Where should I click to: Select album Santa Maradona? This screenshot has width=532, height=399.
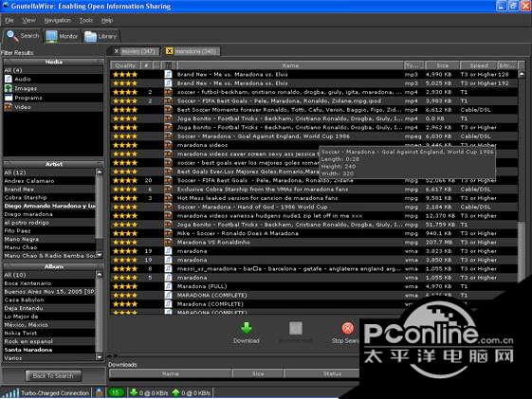(x=49, y=350)
